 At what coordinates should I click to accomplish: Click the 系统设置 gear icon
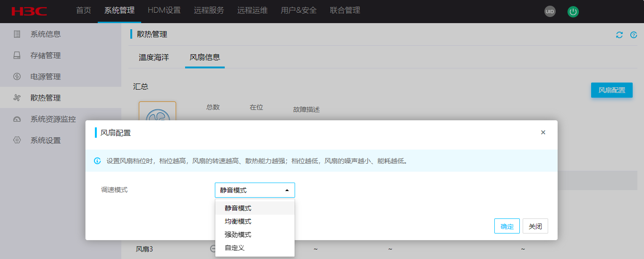point(17,140)
